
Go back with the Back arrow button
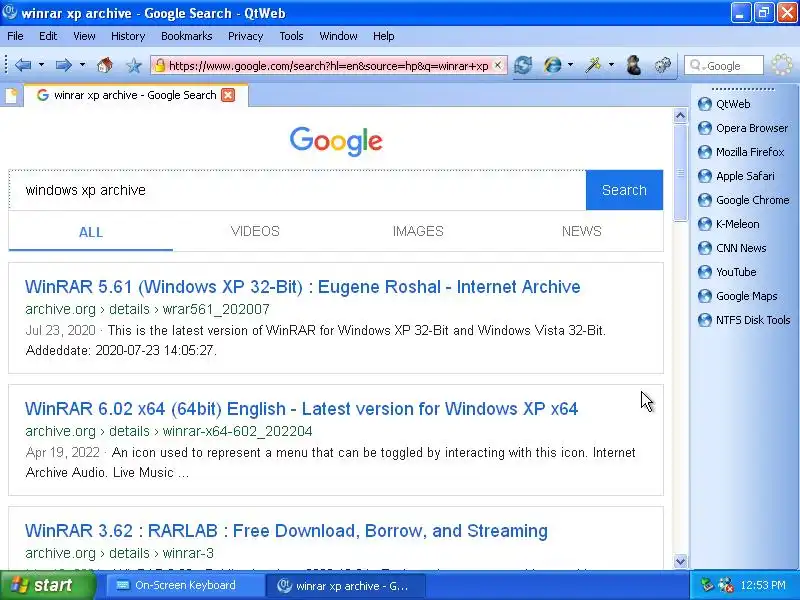pos(23,65)
